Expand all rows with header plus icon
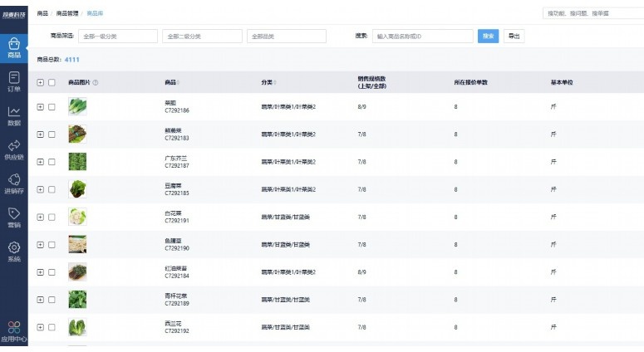This screenshot has width=644, height=352. [40, 82]
